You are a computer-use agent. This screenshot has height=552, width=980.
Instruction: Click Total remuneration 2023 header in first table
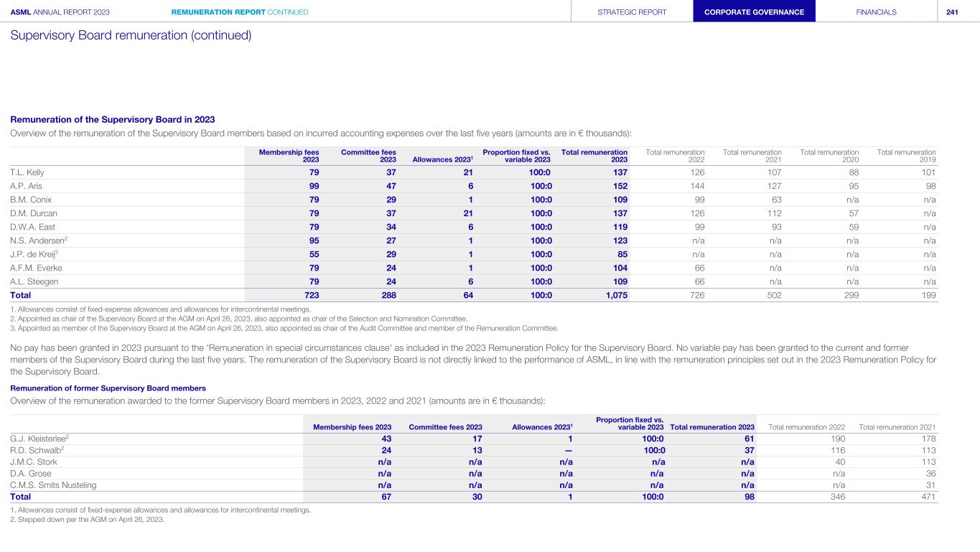594,156
